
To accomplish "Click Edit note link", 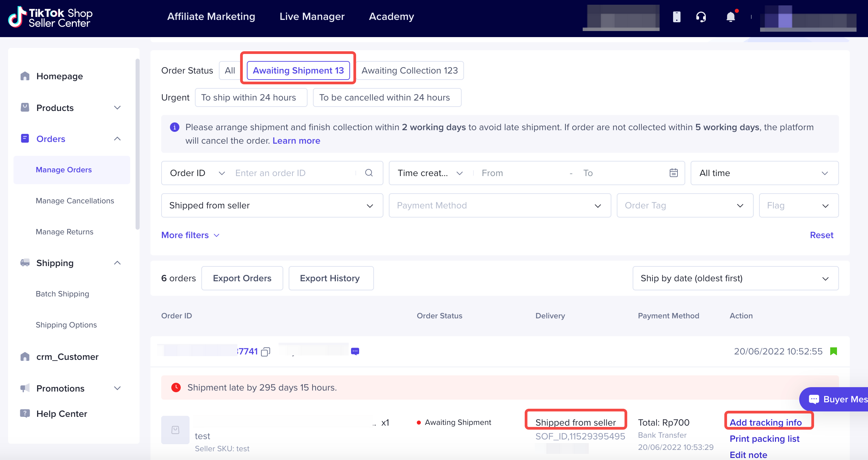I will 748,455.
